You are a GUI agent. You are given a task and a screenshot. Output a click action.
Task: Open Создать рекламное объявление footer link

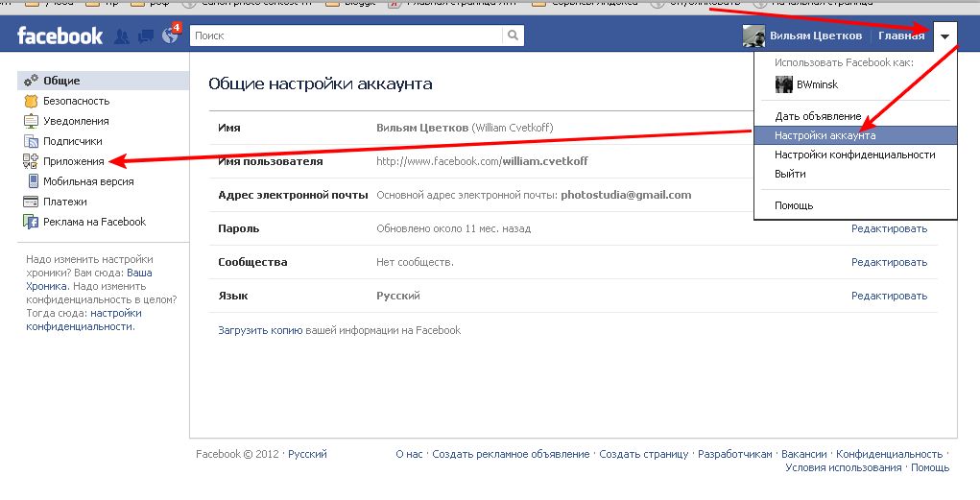511,454
